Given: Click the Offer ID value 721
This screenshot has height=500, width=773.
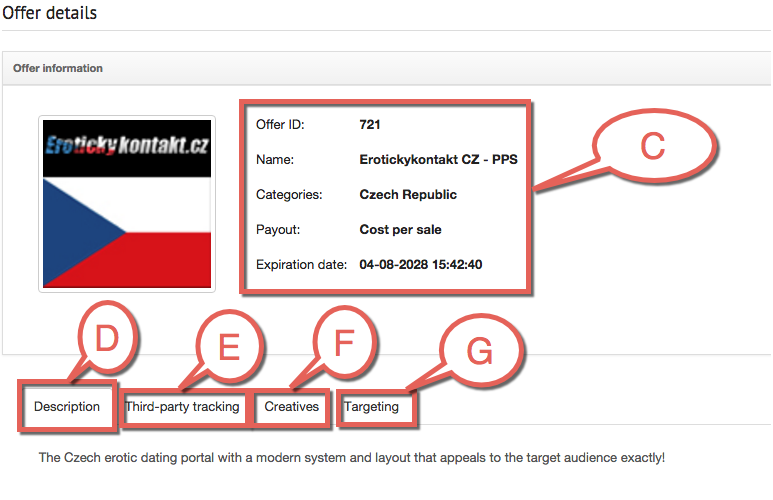Looking at the screenshot, I should pos(370,125).
